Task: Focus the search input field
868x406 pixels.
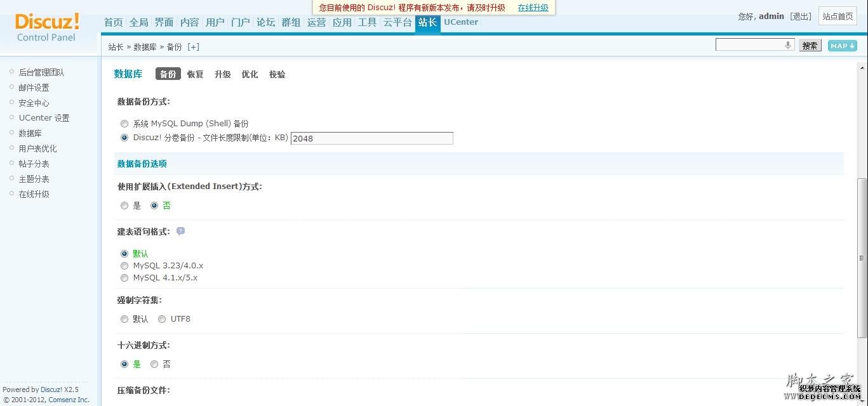Action: tap(755, 45)
